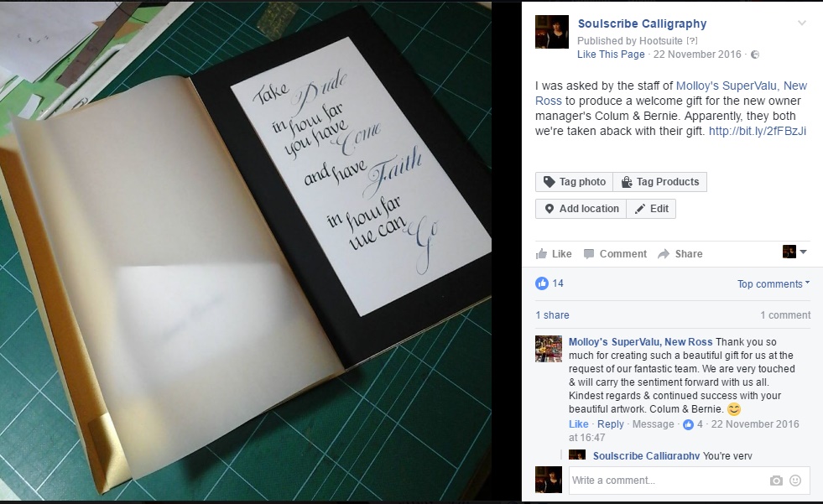823x504 pixels.
Task: Edit the post with pencil button
Action: (x=651, y=209)
